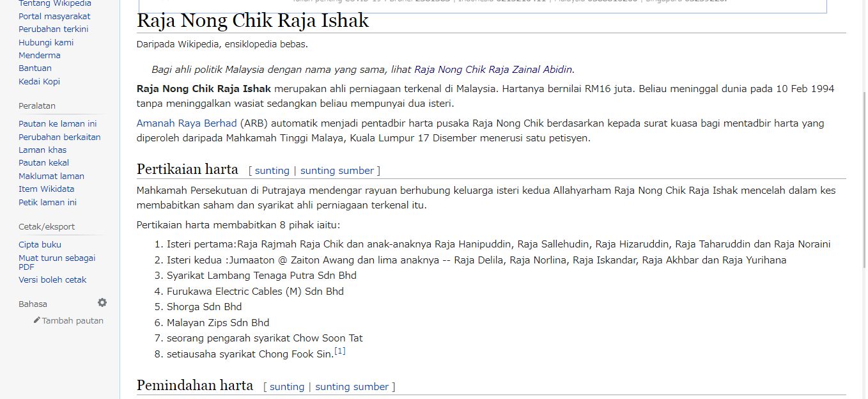Open Versi boleh cetak link
The height and width of the screenshot is (399, 868).
(x=52, y=279)
